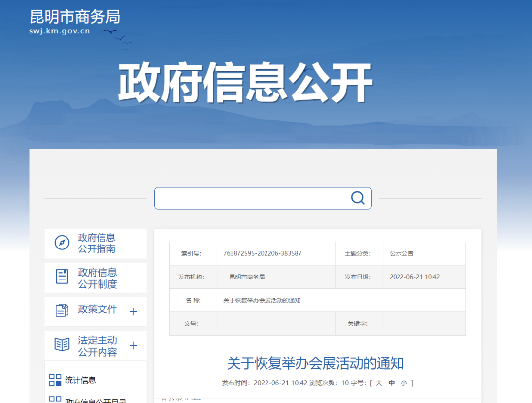
Task: Select 政府信息公开目录 in the sidebar
Action: coord(96,400)
